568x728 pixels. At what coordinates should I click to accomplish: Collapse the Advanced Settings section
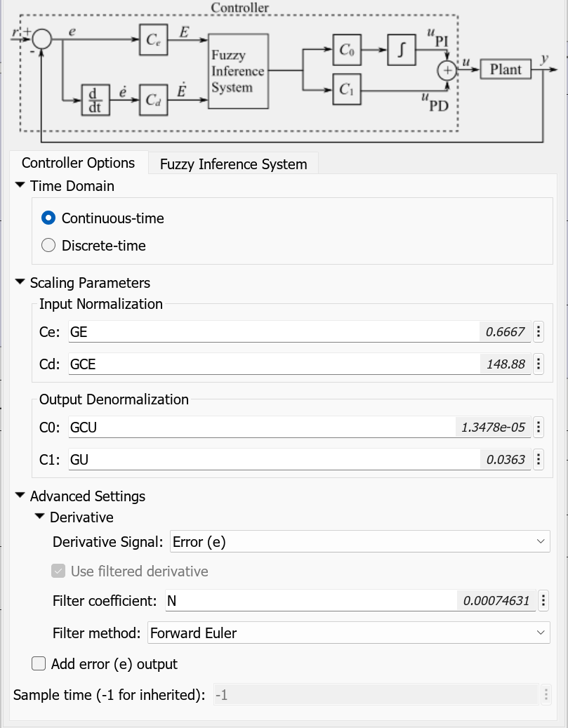click(x=20, y=496)
